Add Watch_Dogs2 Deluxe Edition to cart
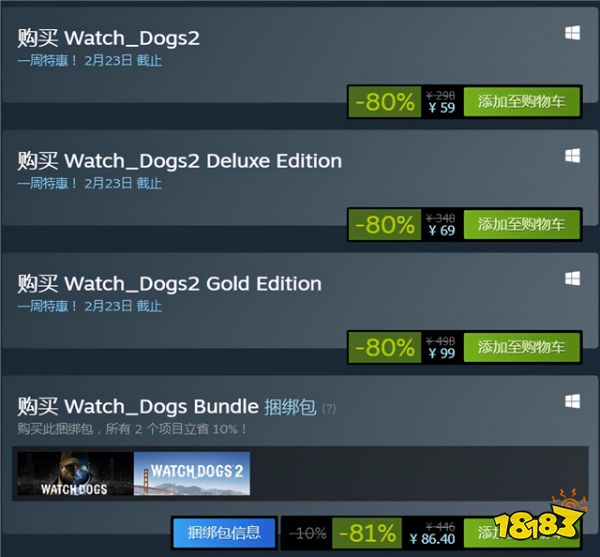The width and height of the screenshot is (600, 557). pos(522,225)
